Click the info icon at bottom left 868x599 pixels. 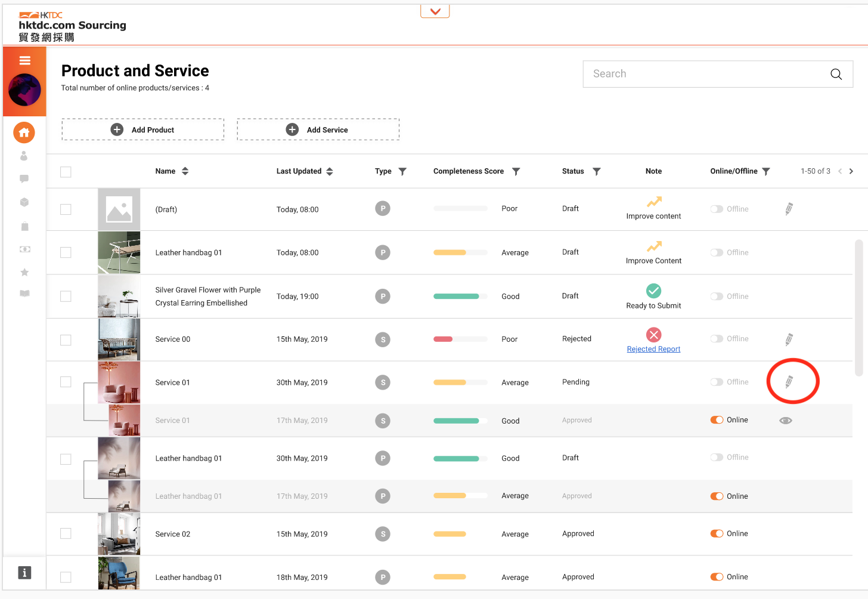(x=24, y=573)
